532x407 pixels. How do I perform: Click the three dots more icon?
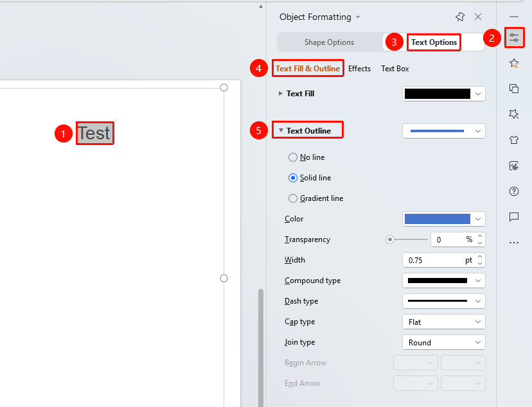514,242
